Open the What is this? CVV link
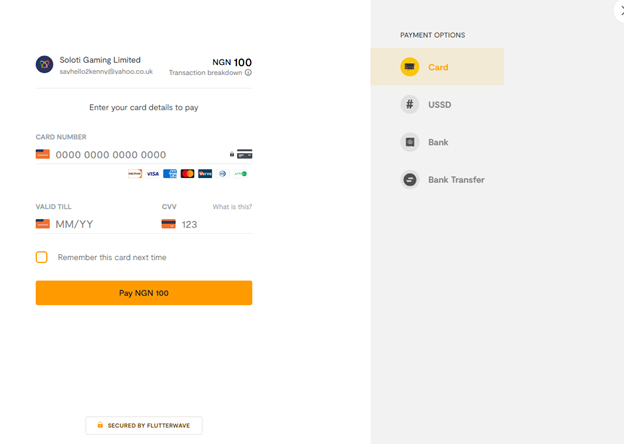 (x=232, y=207)
